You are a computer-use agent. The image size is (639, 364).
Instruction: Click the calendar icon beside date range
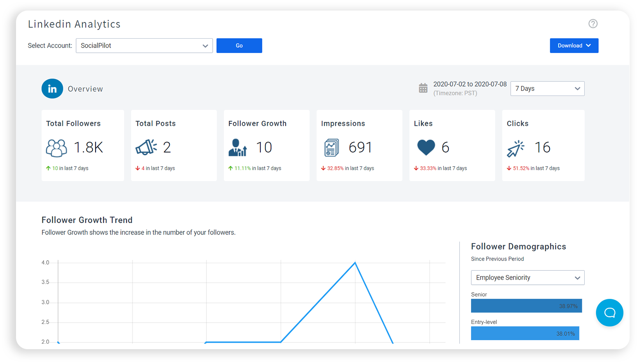click(423, 88)
